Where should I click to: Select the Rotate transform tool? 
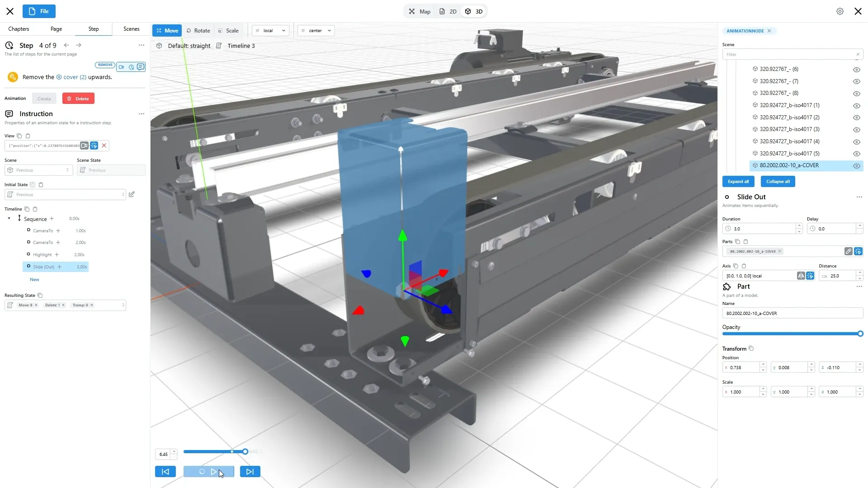pyautogui.click(x=198, y=31)
